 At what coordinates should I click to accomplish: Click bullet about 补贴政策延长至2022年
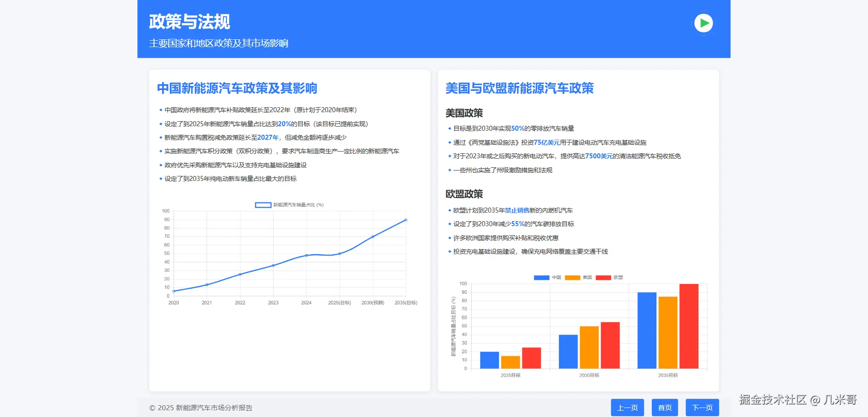(261, 110)
